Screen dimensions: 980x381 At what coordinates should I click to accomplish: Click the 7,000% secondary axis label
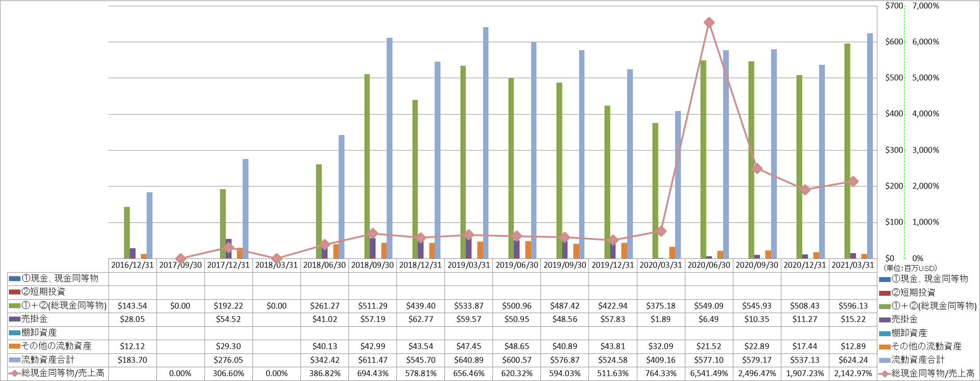[x=926, y=6]
